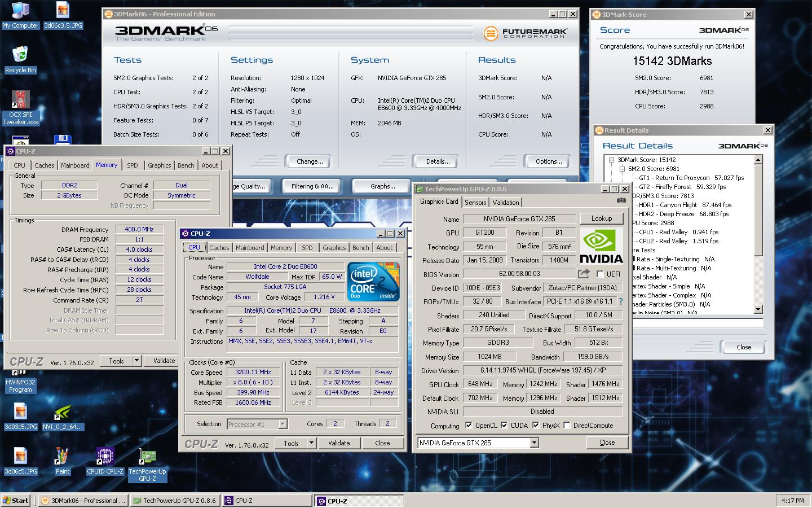Click the BIOS export share icon in GPU-Z

click(584, 274)
